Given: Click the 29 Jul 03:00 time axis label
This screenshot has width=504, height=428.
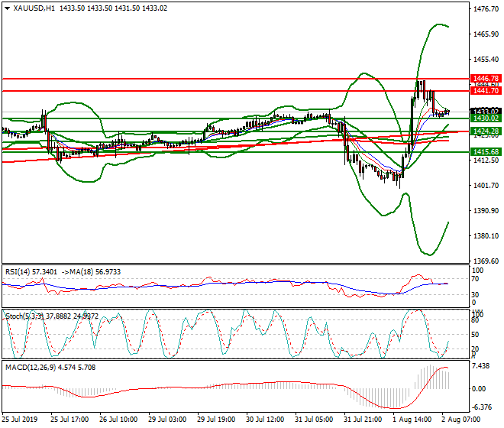Looking at the screenshot, I should [x=167, y=420].
